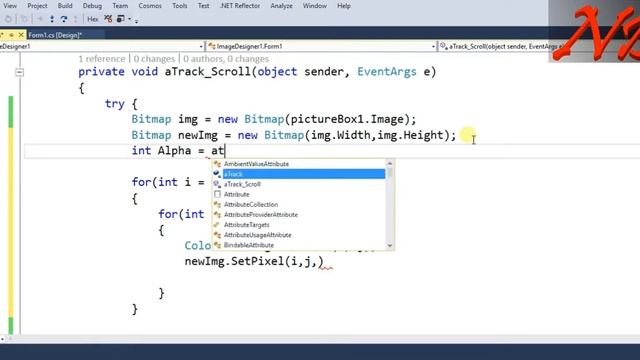Click the IntelliSense list scroll-up arrow

click(390, 164)
